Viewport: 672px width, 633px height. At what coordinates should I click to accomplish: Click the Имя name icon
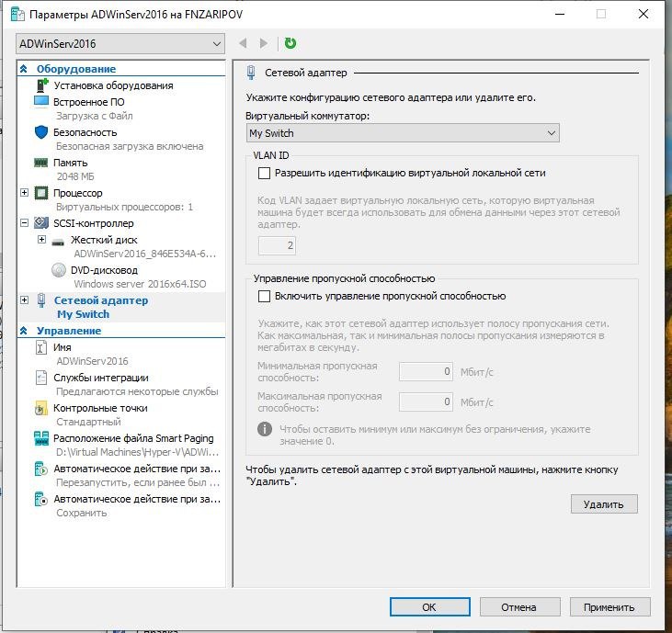[x=40, y=347]
